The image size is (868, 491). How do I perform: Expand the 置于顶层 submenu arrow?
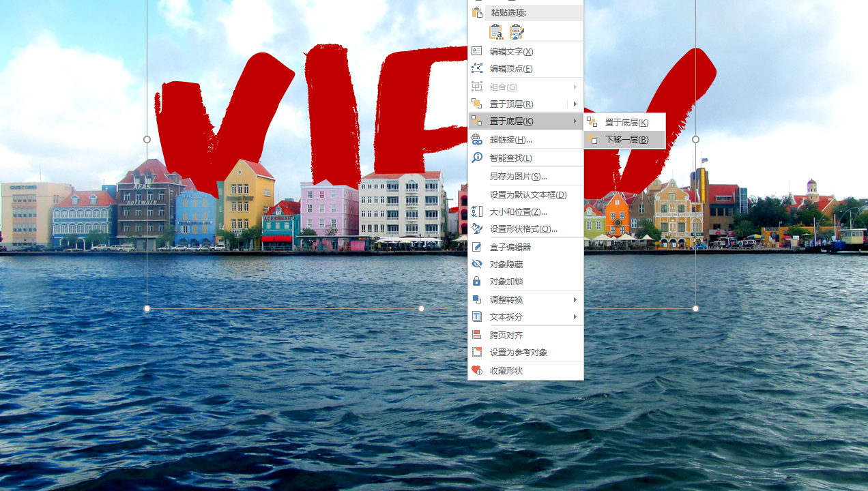pyautogui.click(x=575, y=104)
